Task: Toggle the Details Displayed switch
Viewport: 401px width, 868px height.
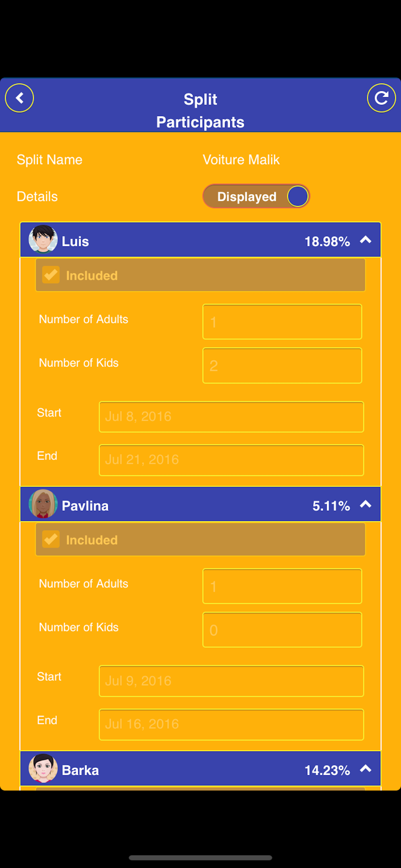Action: point(256,196)
